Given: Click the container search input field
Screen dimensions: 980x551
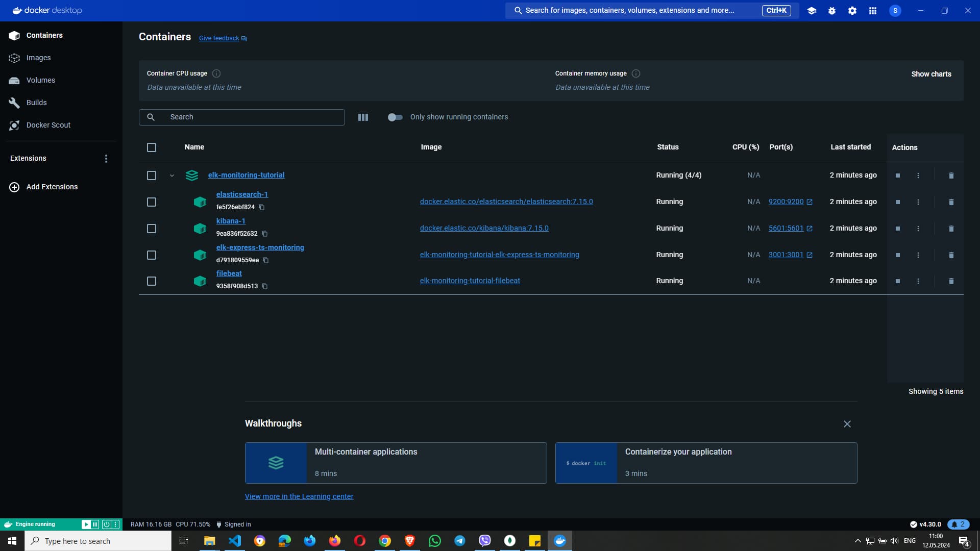Looking at the screenshot, I should 242,117.
